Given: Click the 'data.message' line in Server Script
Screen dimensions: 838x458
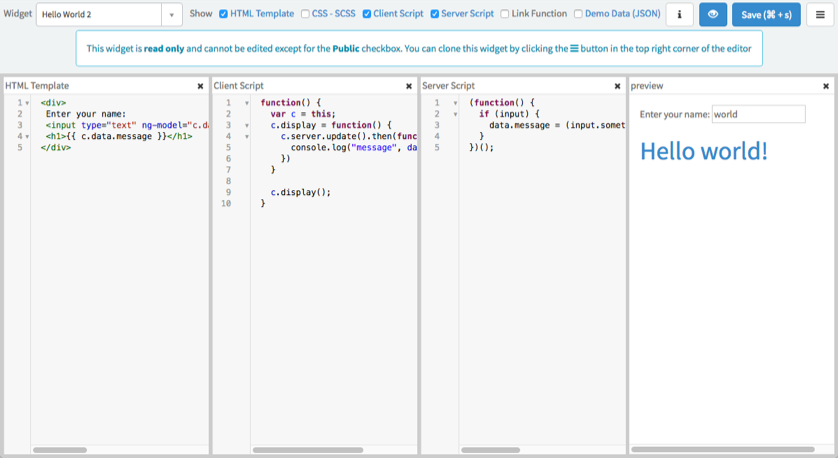Looking at the screenshot, I should [x=557, y=125].
